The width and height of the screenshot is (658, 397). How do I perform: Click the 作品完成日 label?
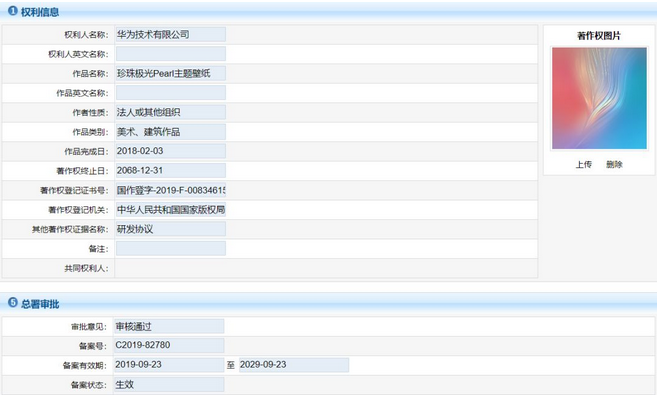tap(86, 151)
